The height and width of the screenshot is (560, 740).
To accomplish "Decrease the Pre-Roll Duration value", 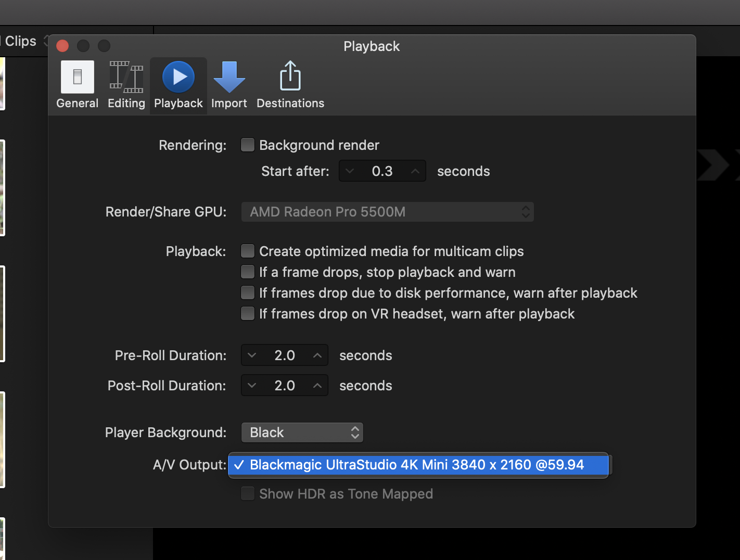I will 252,355.
